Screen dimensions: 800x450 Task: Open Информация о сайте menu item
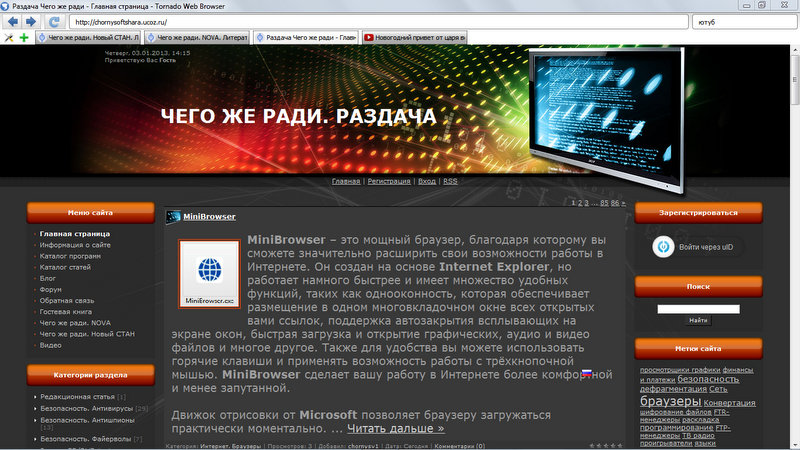coord(75,245)
